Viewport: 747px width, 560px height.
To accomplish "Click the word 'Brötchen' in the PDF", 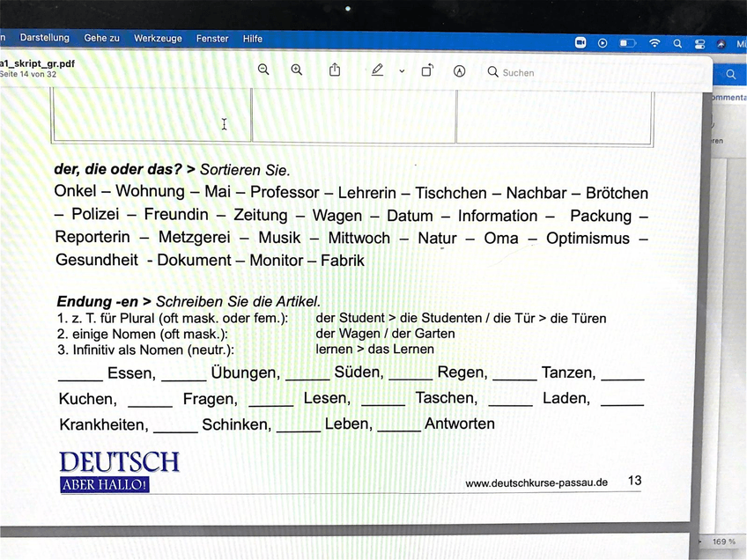I will [x=617, y=194].
